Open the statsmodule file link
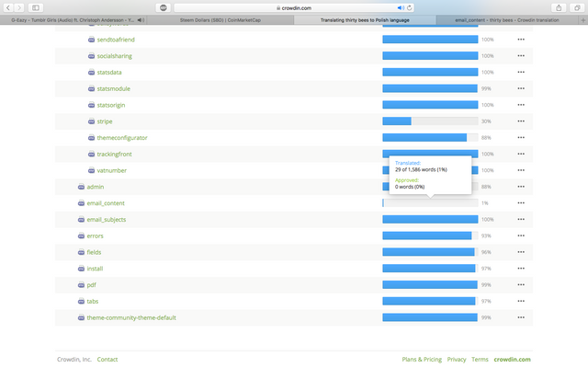The height and width of the screenshot is (368, 588). (x=114, y=88)
